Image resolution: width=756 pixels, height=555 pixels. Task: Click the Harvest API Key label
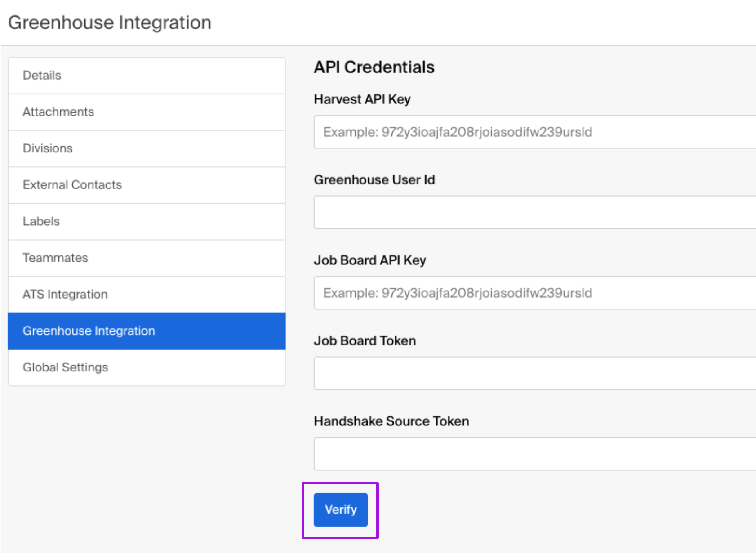click(362, 99)
